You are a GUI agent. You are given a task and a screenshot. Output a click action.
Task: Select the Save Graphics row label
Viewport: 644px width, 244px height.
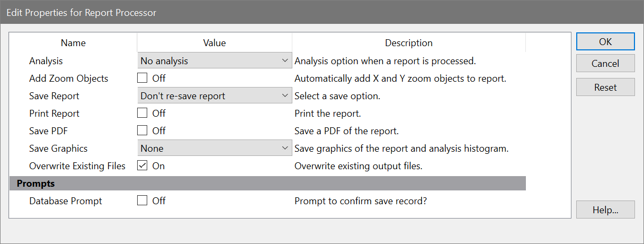(x=58, y=149)
